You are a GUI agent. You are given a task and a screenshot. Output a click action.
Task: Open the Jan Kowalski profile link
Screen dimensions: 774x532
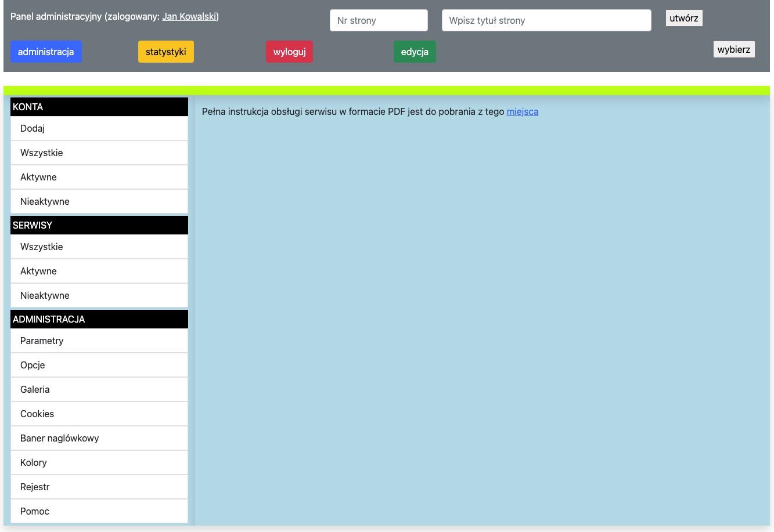pyautogui.click(x=189, y=16)
